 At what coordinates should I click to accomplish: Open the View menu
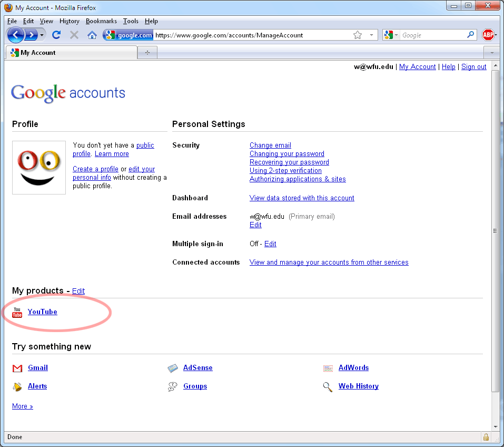46,21
